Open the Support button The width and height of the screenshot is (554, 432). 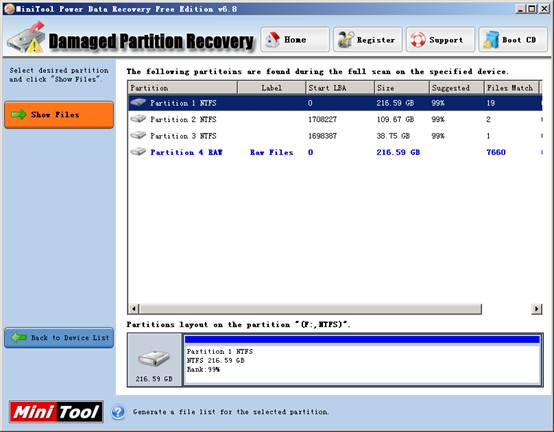click(440, 40)
